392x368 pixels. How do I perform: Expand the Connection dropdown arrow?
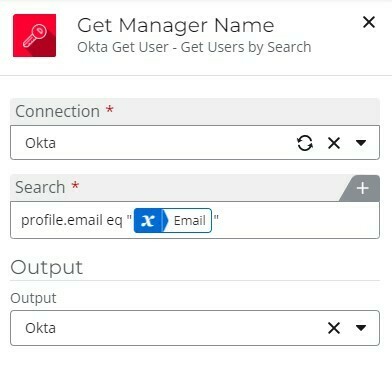(x=361, y=143)
